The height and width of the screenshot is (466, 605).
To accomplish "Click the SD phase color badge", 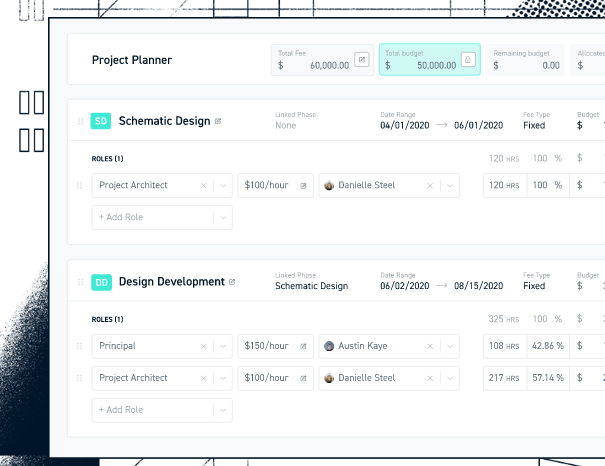I will coord(101,121).
